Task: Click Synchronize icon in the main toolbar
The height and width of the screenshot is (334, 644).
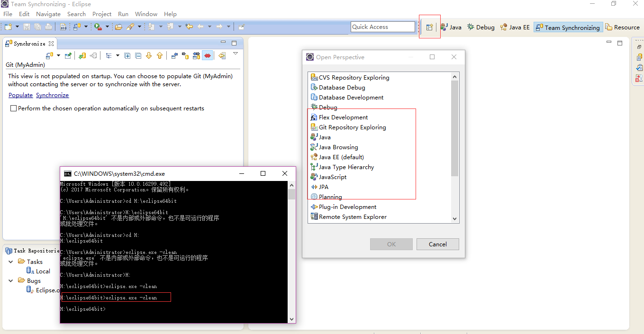Action: point(77,27)
